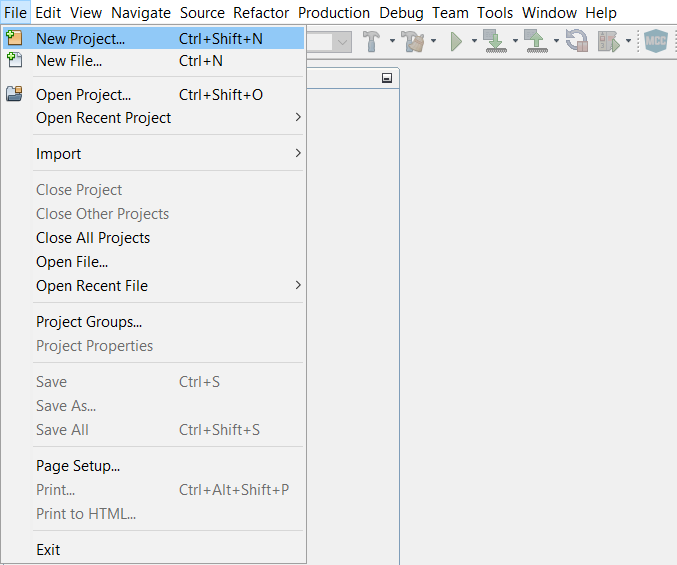Open dropdown arrow next to Build hammer
This screenshot has height=565, width=677.
click(392, 41)
